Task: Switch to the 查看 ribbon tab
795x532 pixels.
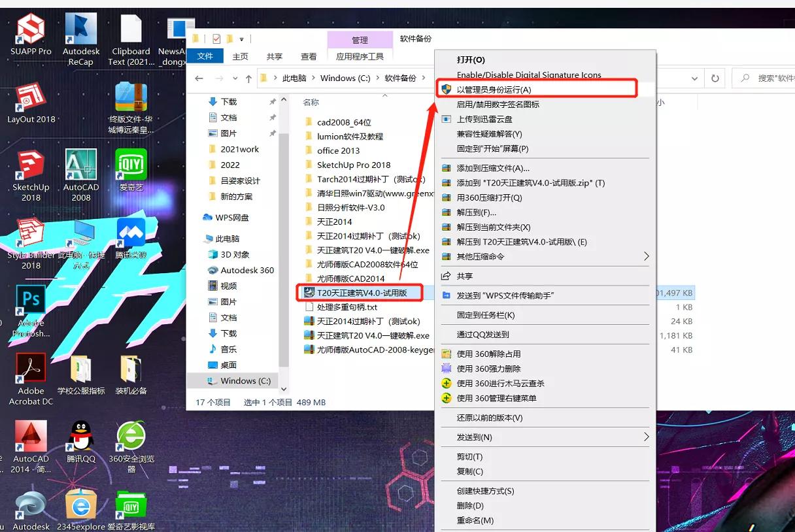Action: pyautogui.click(x=308, y=56)
